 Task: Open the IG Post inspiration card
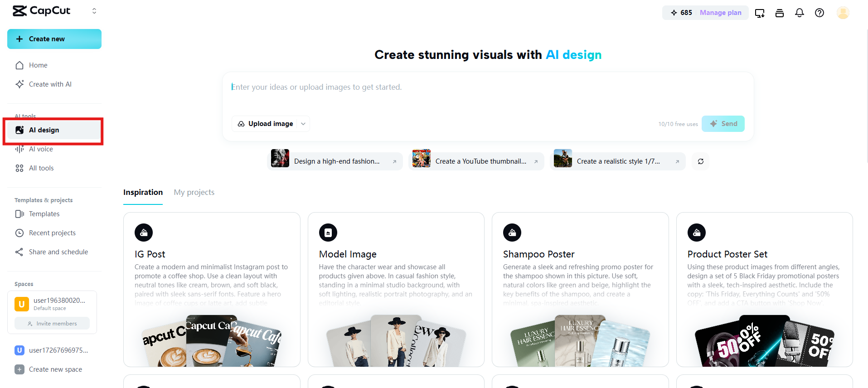212,290
